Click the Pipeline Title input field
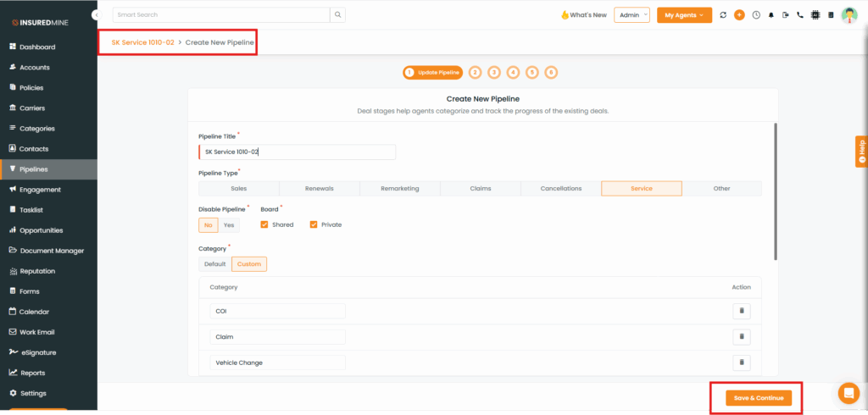Screen dimensions: 868x415 (x=297, y=152)
